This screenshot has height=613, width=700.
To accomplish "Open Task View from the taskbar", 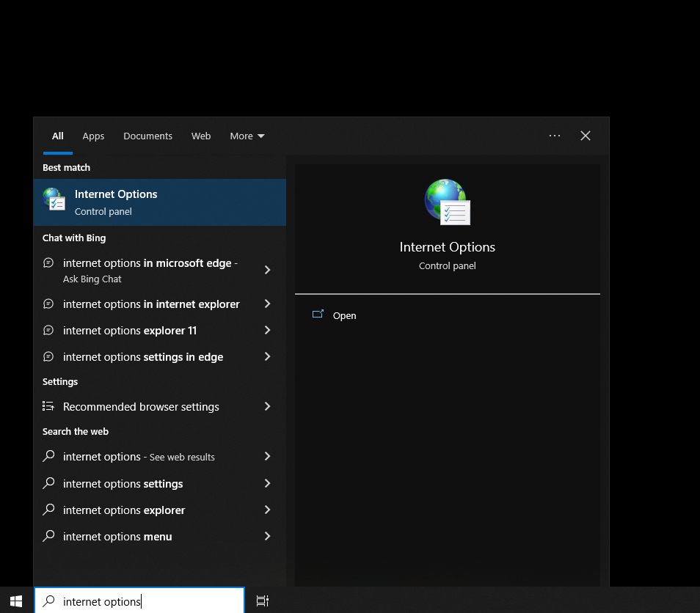I will coord(262,601).
